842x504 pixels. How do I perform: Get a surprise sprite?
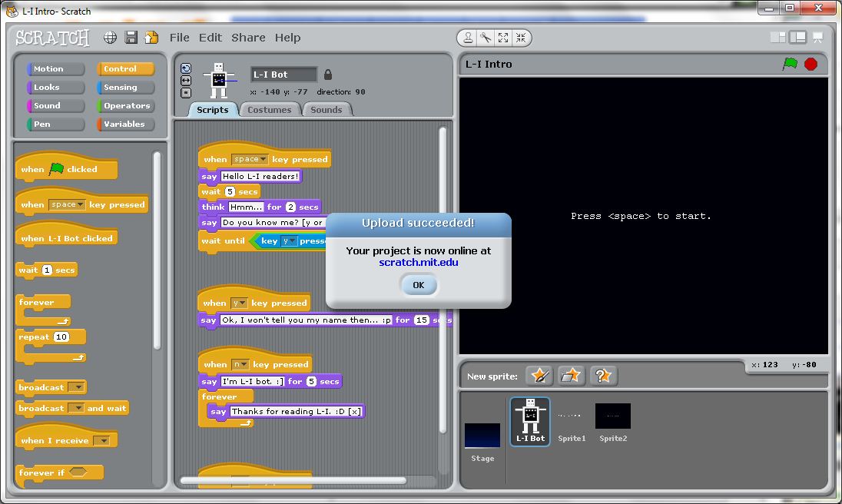coord(604,376)
